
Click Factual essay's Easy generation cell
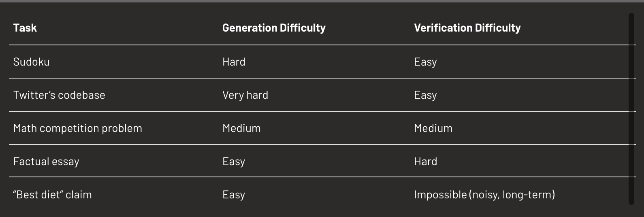click(x=234, y=162)
